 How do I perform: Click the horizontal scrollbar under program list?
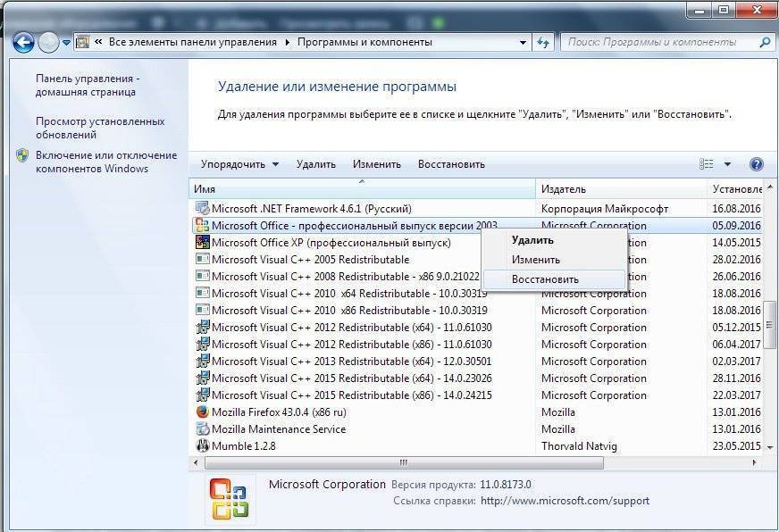point(403,463)
